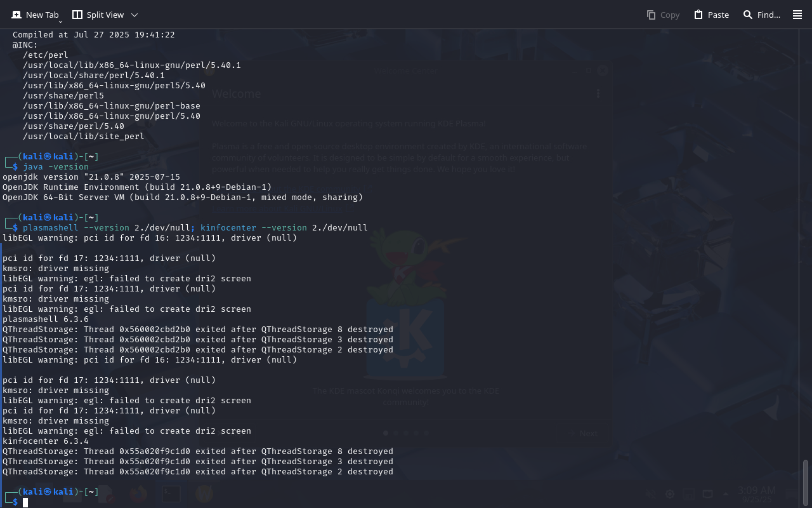Click the Copy toolbar button
Screen dimensions: 812x508
click(x=663, y=15)
